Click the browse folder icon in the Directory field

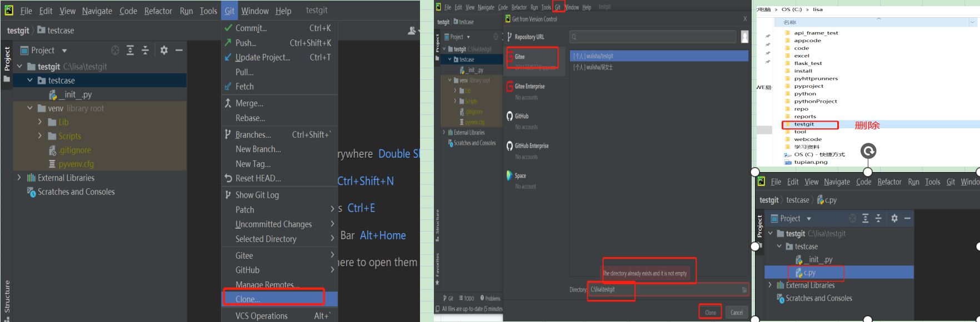tap(744, 290)
